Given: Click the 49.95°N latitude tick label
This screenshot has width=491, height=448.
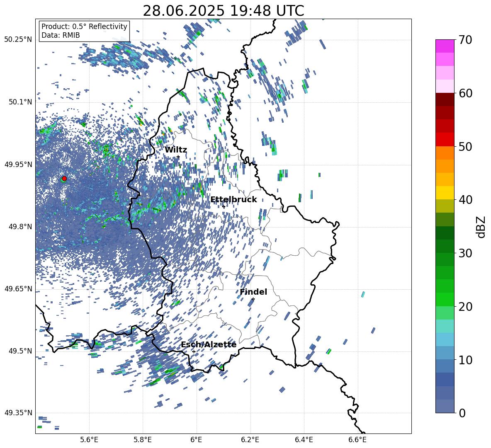Looking at the screenshot, I should [18, 164].
